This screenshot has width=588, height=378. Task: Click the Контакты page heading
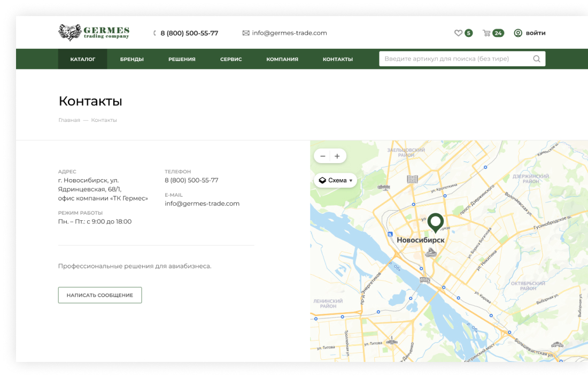coord(90,101)
